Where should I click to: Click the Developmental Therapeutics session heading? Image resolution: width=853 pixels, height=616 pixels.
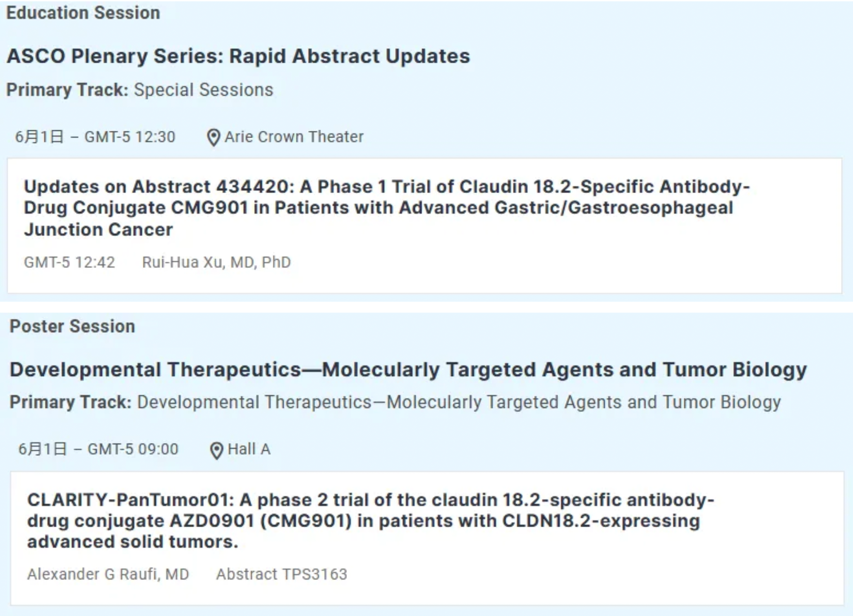coord(408,370)
